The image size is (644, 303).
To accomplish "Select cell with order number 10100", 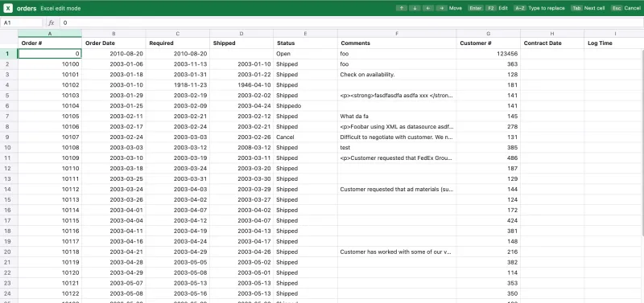I will (x=50, y=64).
